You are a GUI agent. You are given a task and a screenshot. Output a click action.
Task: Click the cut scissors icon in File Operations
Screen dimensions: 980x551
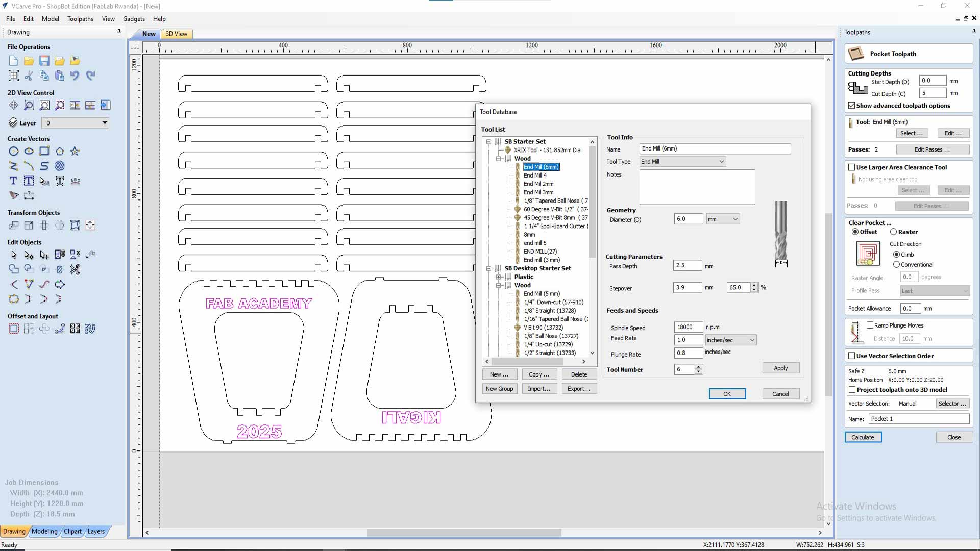[29, 76]
